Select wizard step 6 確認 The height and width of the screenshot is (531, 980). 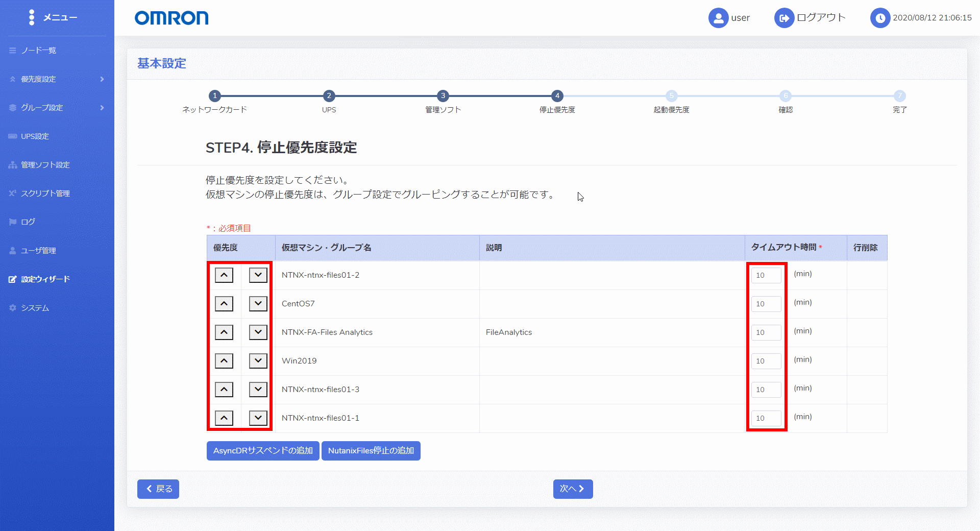(x=786, y=96)
